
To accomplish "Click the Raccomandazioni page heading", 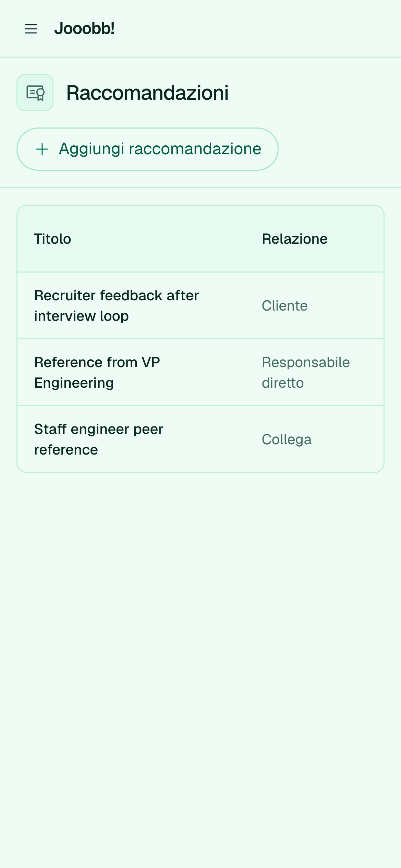I will coord(147,93).
